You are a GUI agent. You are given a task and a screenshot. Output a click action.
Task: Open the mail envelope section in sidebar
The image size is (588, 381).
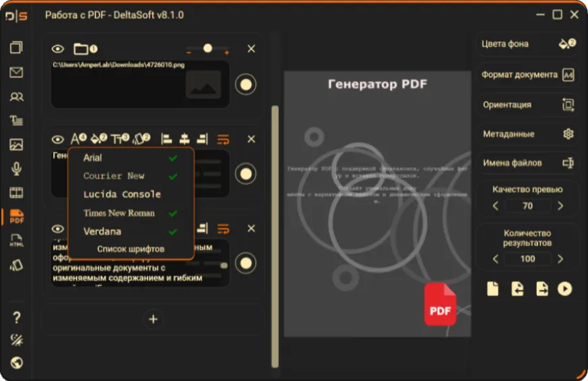[16, 72]
